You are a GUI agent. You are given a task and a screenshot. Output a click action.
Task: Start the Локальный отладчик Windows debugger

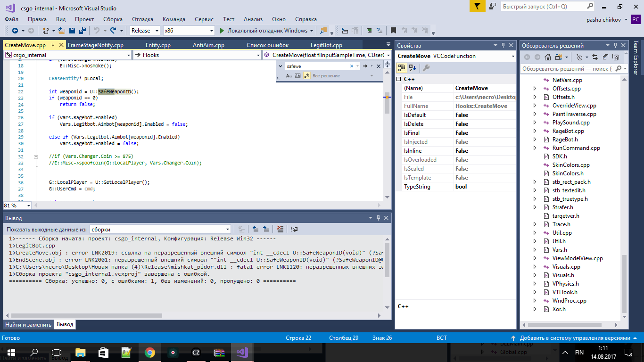click(263, 31)
